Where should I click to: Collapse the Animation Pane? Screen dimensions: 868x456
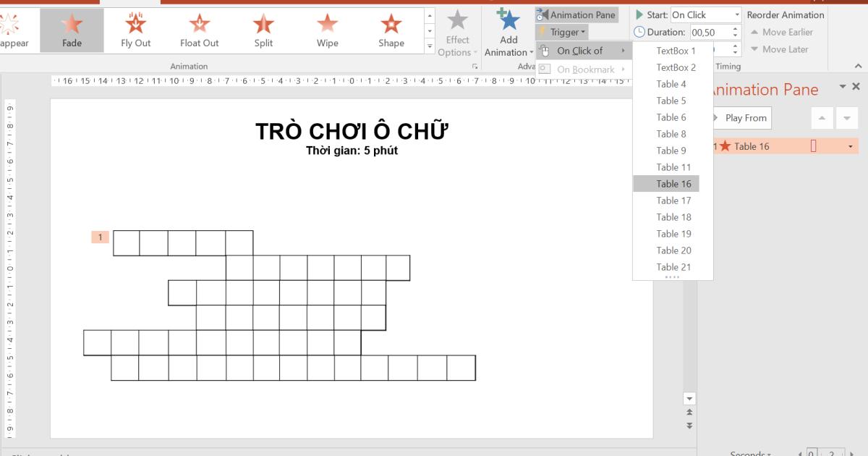tap(843, 85)
